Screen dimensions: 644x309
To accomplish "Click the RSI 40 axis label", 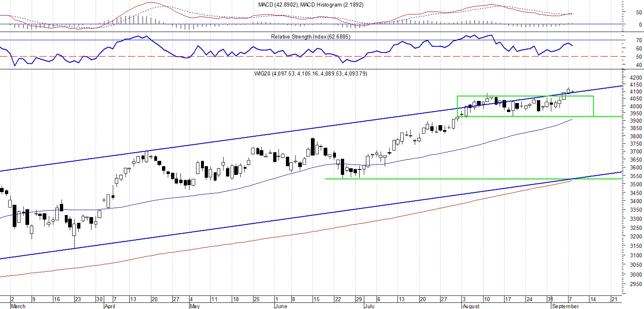I will point(639,65).
